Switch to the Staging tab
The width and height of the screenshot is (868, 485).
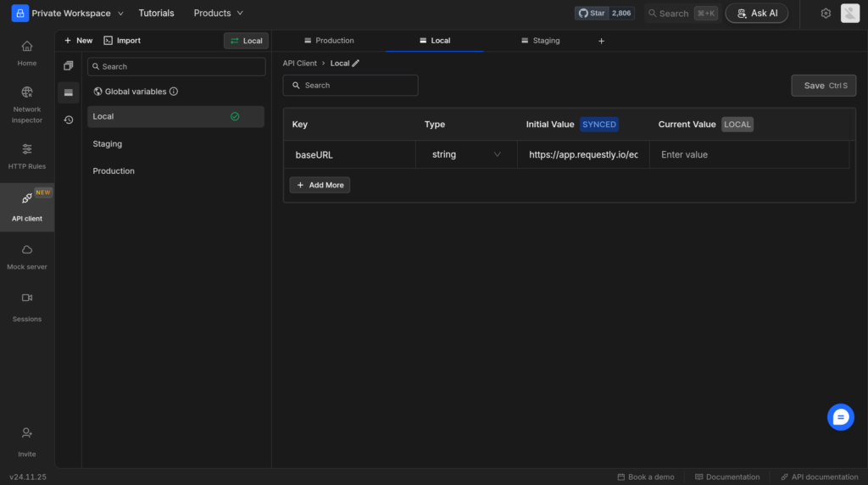(x=540, y=41)
